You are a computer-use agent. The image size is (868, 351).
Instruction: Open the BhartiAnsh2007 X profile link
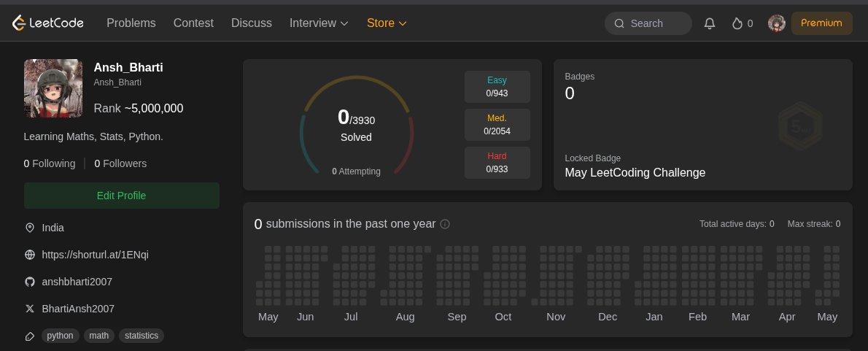(78, 309)
